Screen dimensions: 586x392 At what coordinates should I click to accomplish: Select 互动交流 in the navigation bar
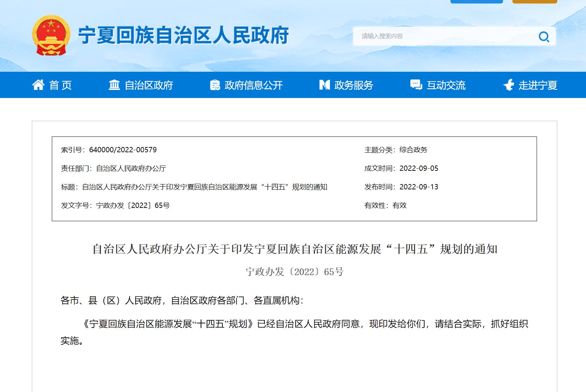click(x=446, y=85)
